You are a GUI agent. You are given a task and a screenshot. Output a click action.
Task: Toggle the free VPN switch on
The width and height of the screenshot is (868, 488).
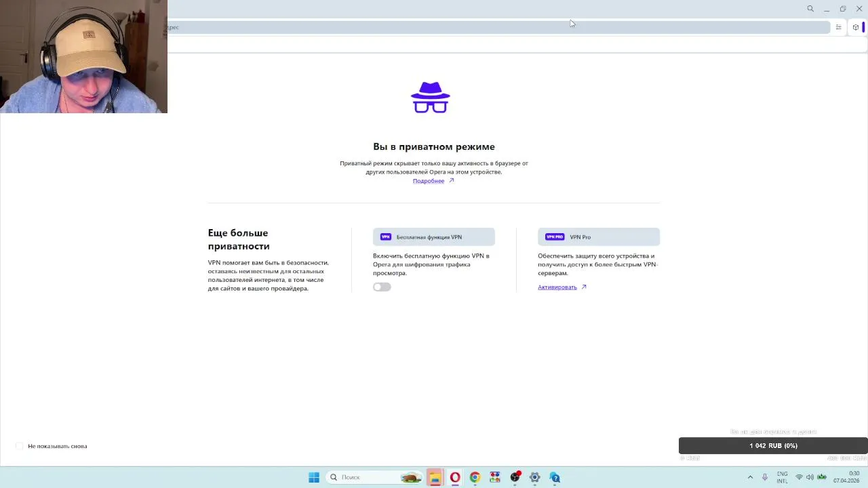(x=382, y=287)
